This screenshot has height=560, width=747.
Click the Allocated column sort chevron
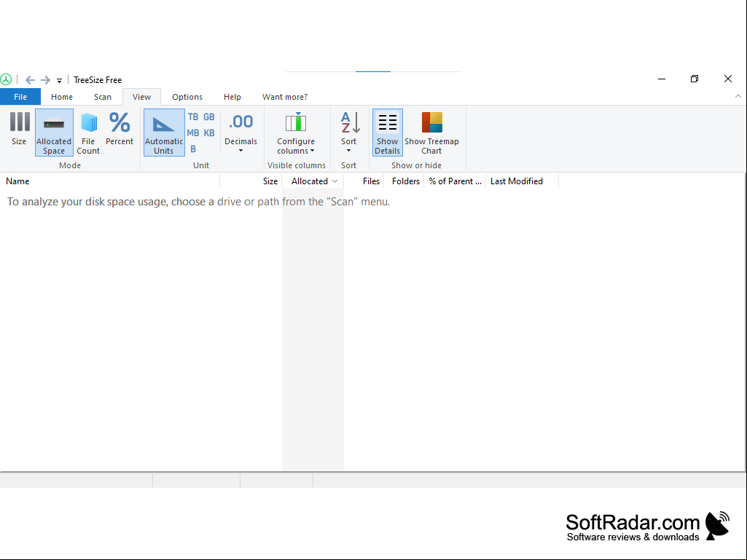(335, 181)
